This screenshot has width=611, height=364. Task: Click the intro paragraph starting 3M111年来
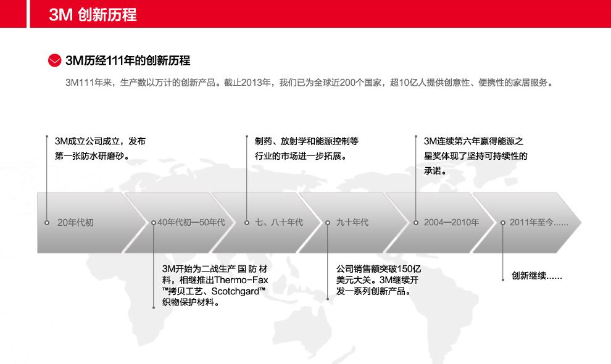(309, 83)
